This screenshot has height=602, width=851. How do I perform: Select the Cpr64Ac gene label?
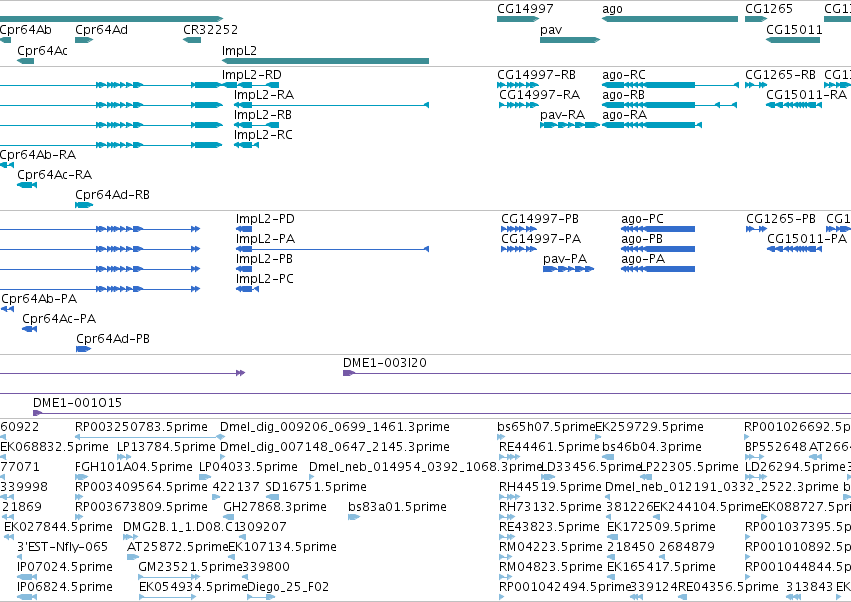(x=42, y=50)
